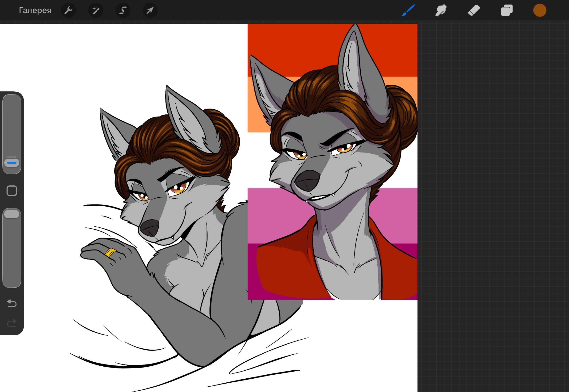
Task: Activate the Transform arrow tool
Action: tap(150, 10)
